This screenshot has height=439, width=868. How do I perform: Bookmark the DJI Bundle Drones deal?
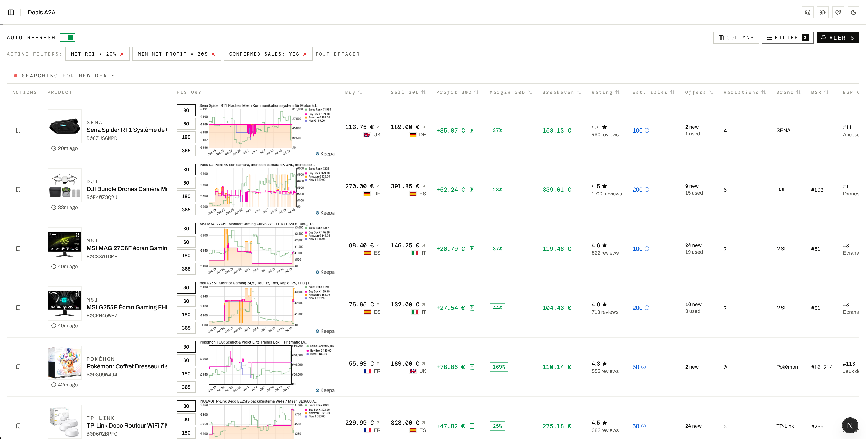pos(18,189)
